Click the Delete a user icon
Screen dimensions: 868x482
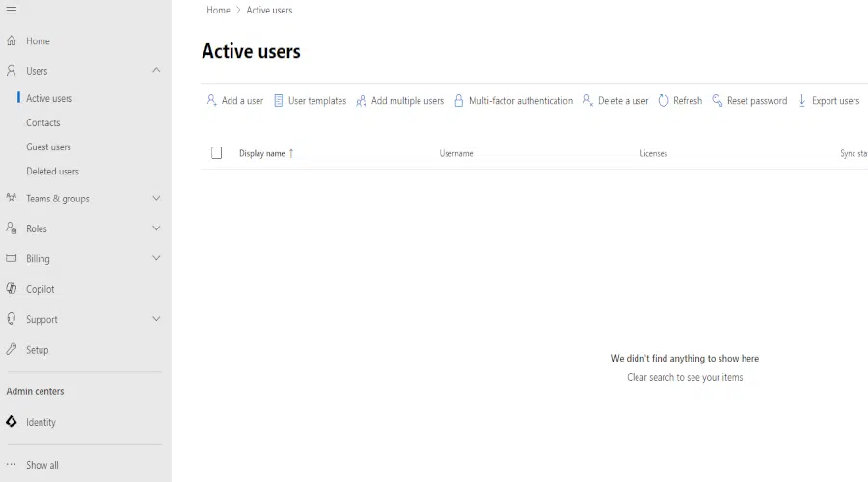point(587,100)
